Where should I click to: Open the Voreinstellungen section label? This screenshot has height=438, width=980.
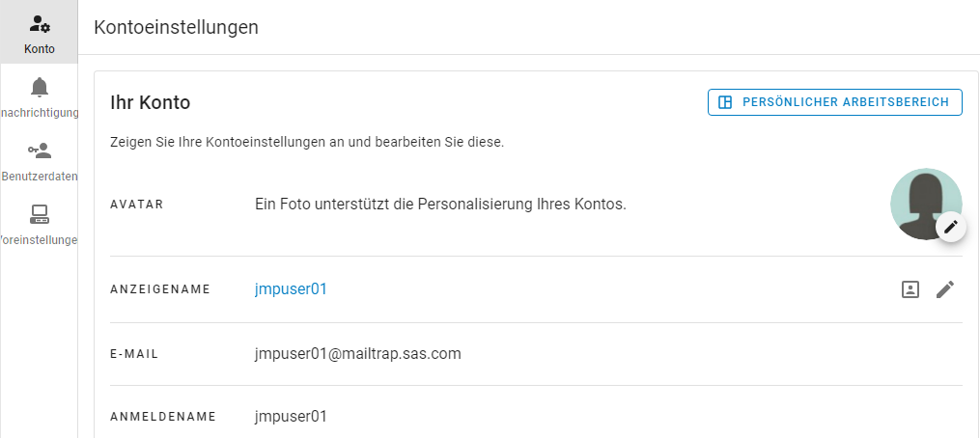pos(40,239)
